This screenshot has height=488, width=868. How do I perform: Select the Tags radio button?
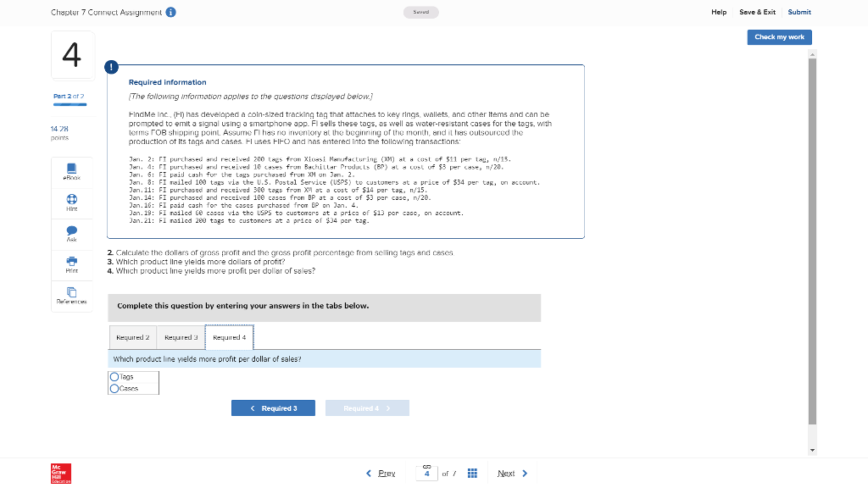(x=114, y=376)
